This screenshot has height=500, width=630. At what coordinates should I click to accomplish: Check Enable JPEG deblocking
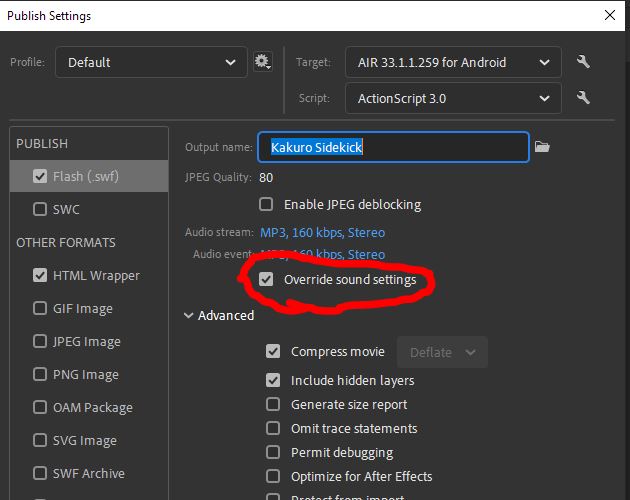[266, 204]
